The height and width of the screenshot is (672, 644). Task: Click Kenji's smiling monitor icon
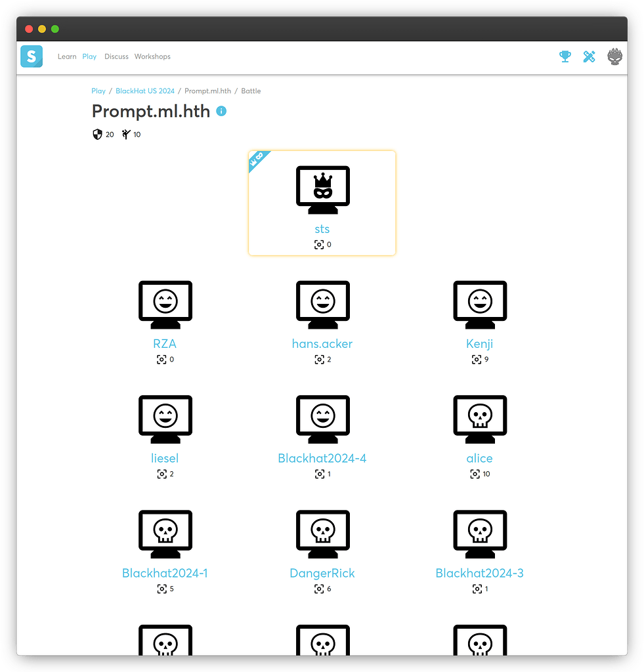[480, 304]
